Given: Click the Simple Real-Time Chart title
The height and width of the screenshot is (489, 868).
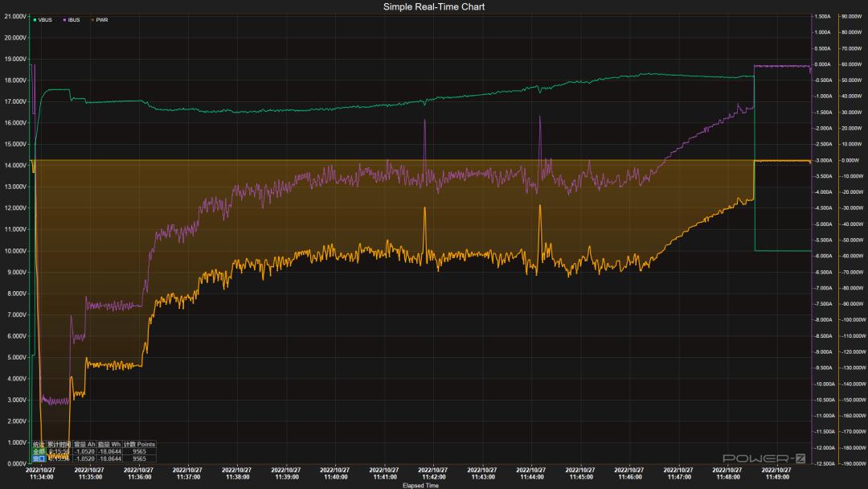Looking at the screenshot, I should tap(434, 6).
